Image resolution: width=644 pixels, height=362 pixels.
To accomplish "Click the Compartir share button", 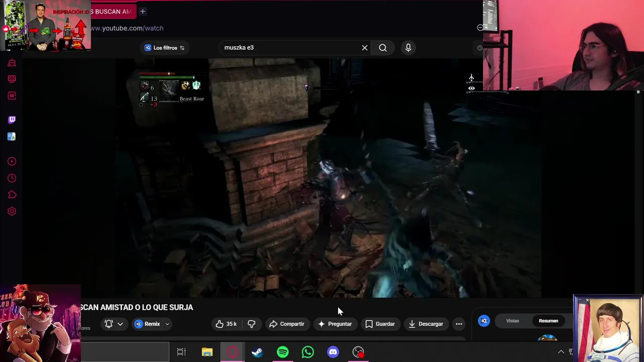I will [x=287, y=324].
